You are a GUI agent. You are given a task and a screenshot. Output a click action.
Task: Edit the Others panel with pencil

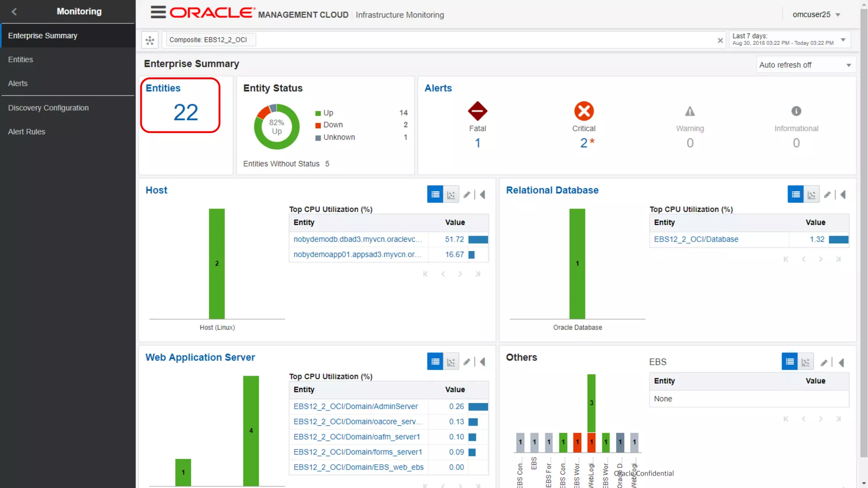click(823, 363)
